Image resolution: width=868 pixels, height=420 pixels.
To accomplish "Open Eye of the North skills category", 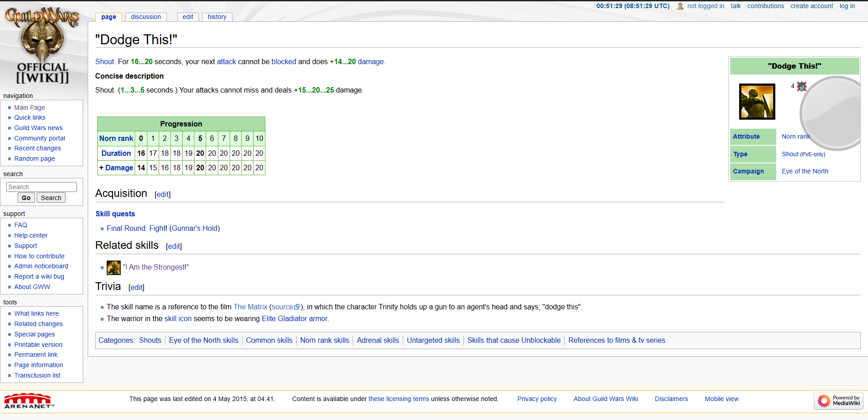I will coord(203,340).
